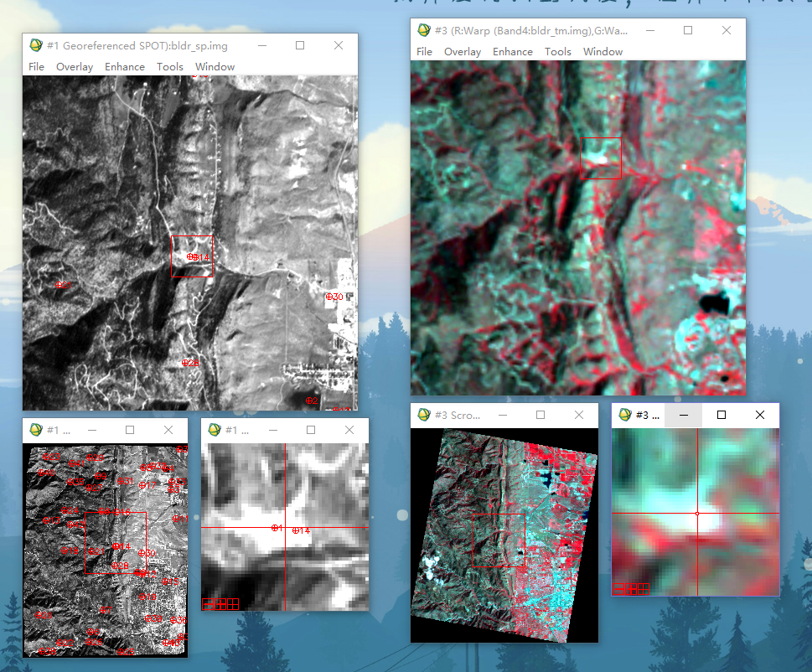Select GCP marker 18 in #1 scroll window
This screenshot has width=812, height=672.
[70, 551]
